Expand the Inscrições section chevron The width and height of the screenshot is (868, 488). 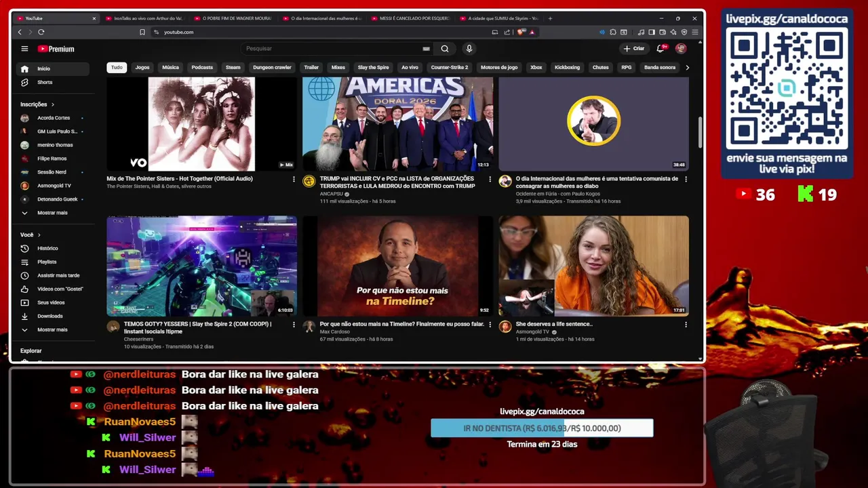click(x=52, y=104)
